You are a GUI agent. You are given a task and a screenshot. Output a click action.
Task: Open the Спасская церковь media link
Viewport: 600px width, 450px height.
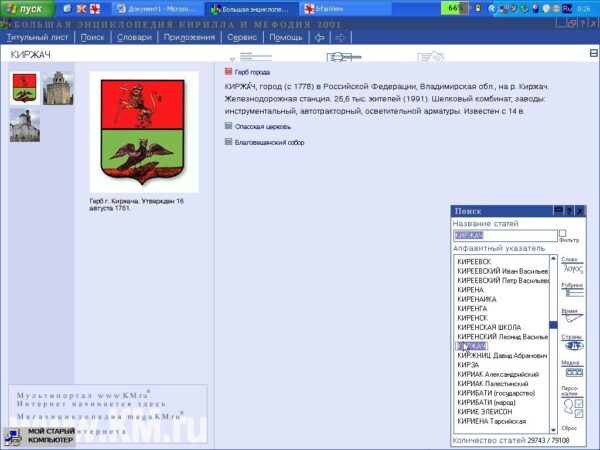point(256,126)
